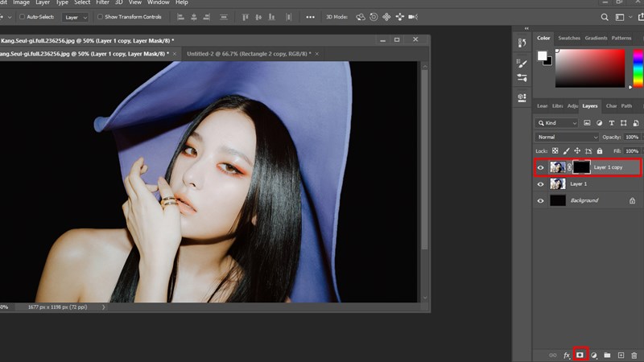Filter layers by shape layers icon
The width and height of the screenshot is (644, 362).
[x=623, y=123]
